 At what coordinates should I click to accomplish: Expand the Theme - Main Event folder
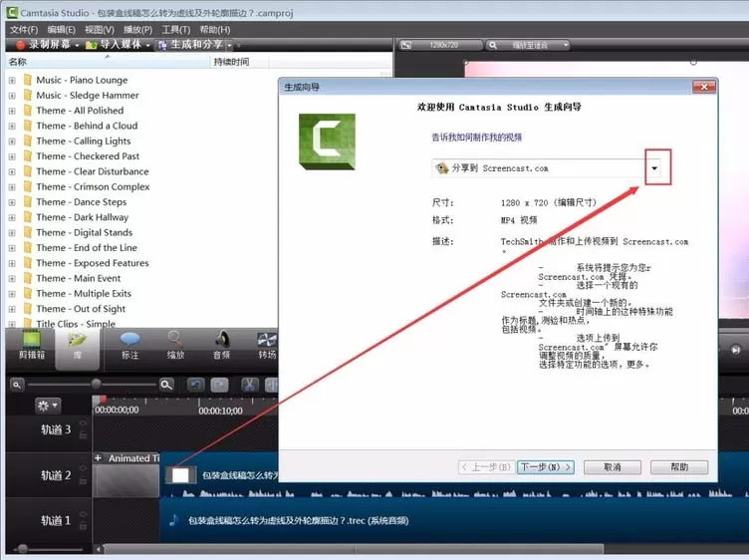point(12,279)
